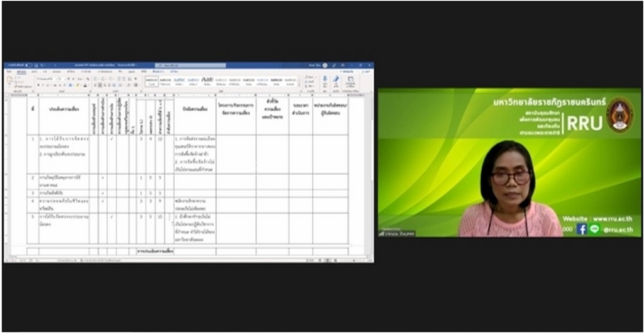Select the underlined Home ribbon tab
Screen dimensions: 644x334
tap(21, 72)
